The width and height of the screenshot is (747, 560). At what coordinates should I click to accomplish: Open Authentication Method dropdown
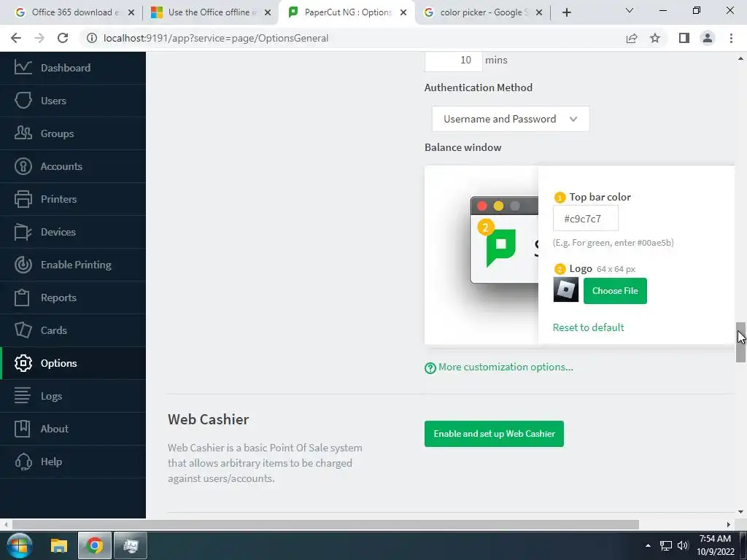pos(511,119)
